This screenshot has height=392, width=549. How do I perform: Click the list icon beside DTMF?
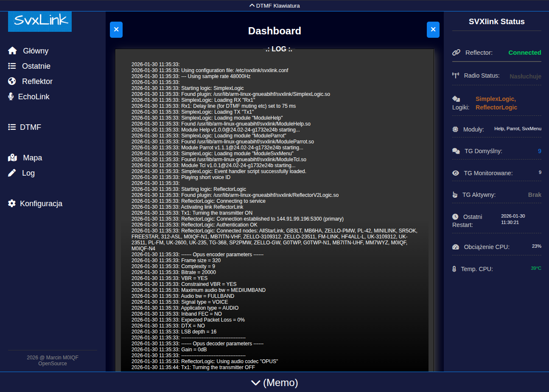click(12, 127)
